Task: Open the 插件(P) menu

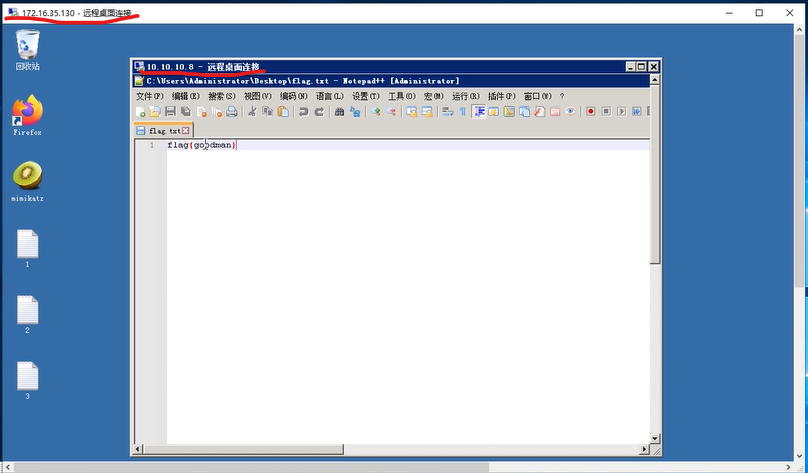Action: click(x=502, y=96)
